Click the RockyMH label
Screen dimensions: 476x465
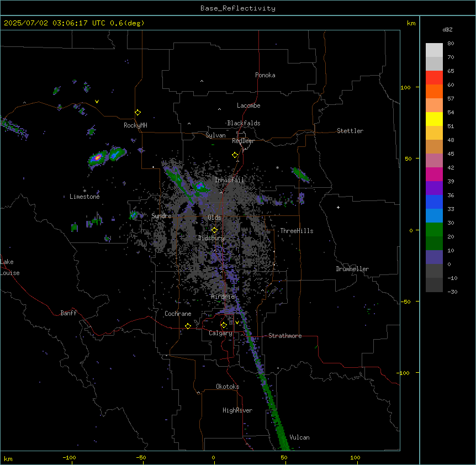click(x=135, y=125)
